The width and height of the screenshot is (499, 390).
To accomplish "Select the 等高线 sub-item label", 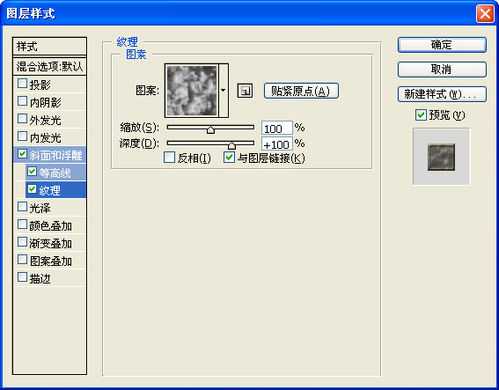I will click(x=55, y=173).
